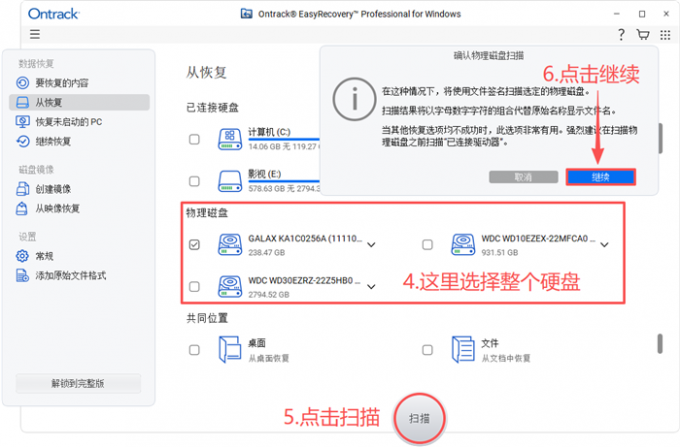Check the 桌面 location checkbox
Viewport: 680px width, 447px height.
pos(194,350)
